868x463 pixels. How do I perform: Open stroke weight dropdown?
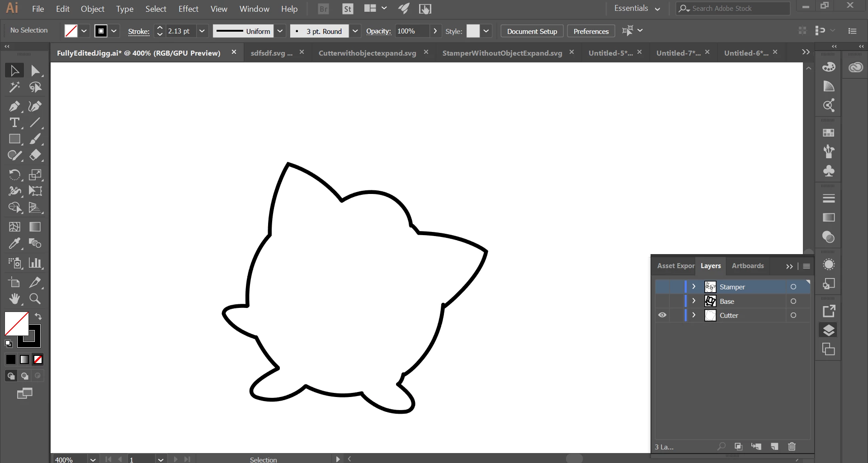(x=202, y=31)
